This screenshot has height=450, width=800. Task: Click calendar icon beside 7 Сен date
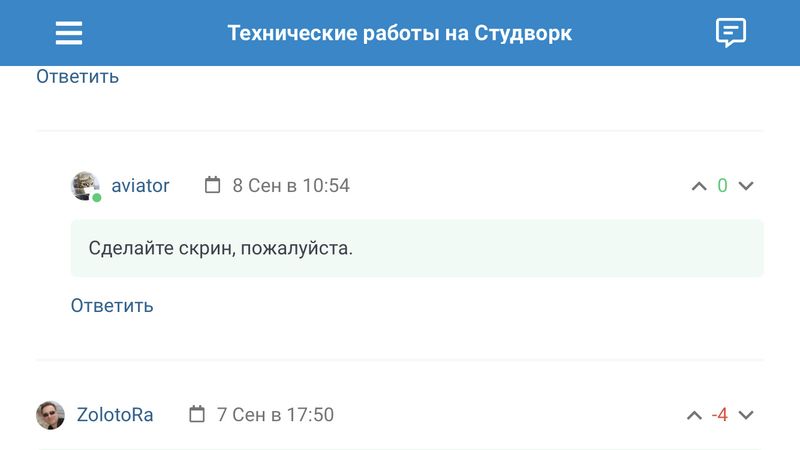point(197,414)
